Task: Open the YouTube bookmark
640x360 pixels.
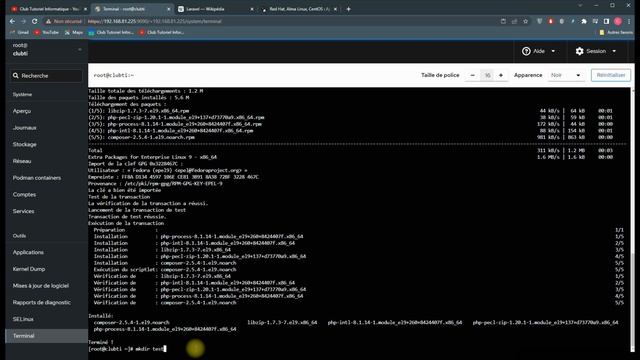Action: coord(47,32)
